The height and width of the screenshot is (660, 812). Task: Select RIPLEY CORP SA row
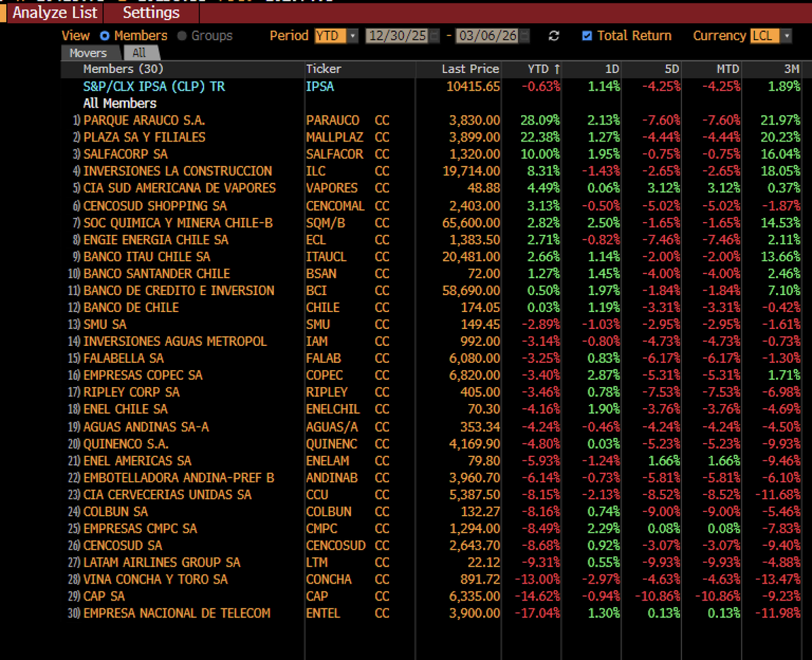coord(432,392)
